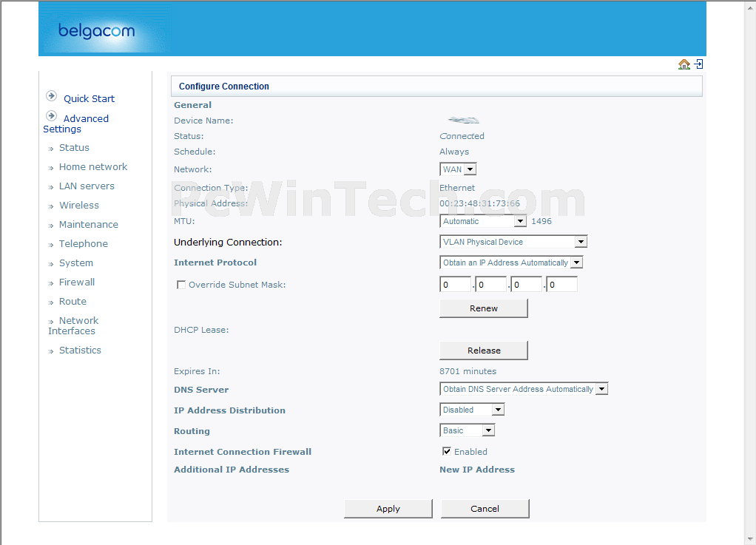Viewport: 756px width, 545px height.
Task: Click the 8701 minutes expiry value
Action: 468,371
